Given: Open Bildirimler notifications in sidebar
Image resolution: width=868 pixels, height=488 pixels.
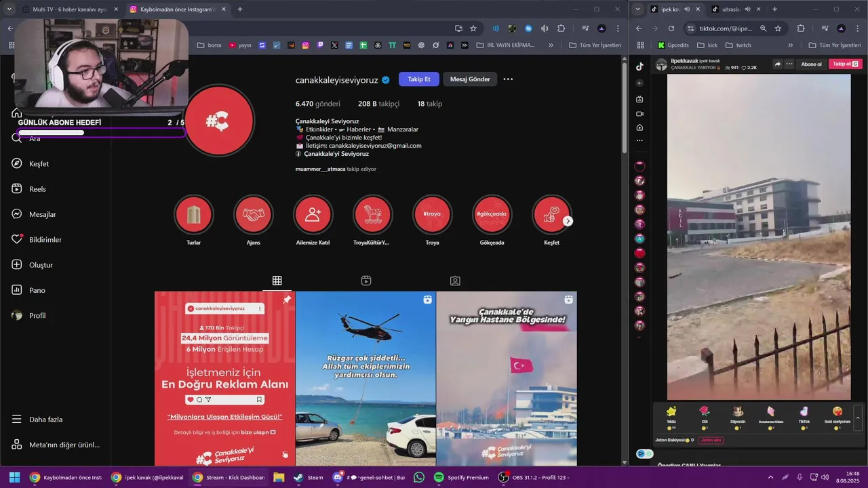Looking at the screenshot, I should (37, 240).
